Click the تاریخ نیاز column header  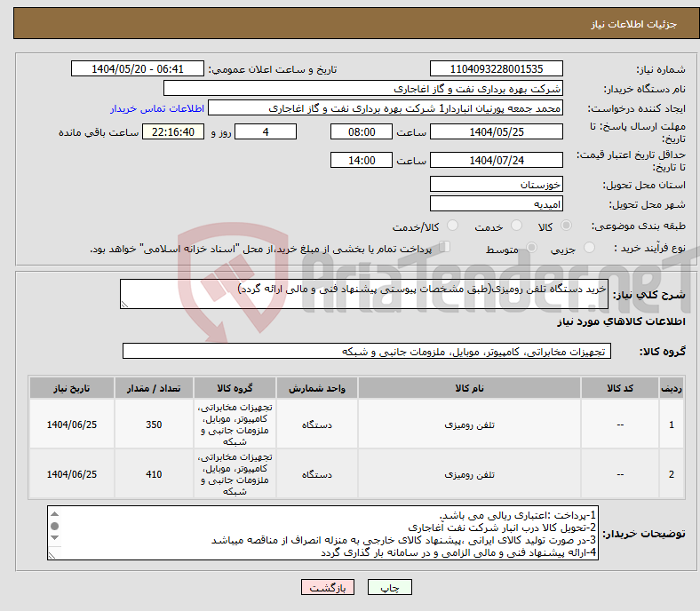(71, 388)
